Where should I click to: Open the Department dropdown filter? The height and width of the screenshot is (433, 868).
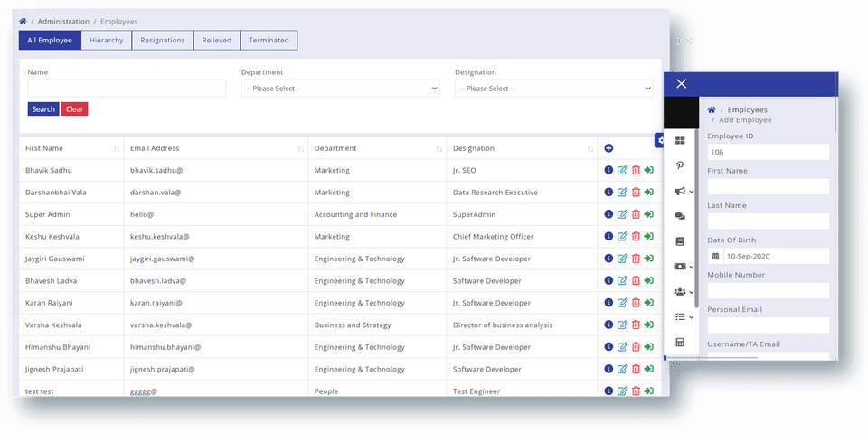340,89
